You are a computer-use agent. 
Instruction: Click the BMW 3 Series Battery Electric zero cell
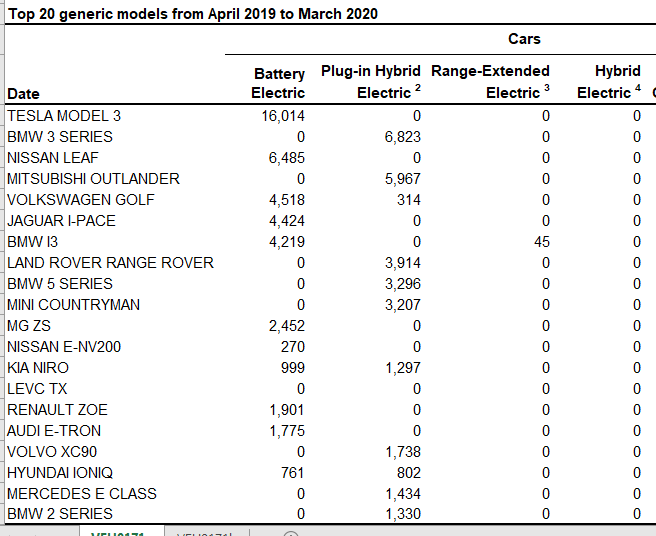pos(301,137)
